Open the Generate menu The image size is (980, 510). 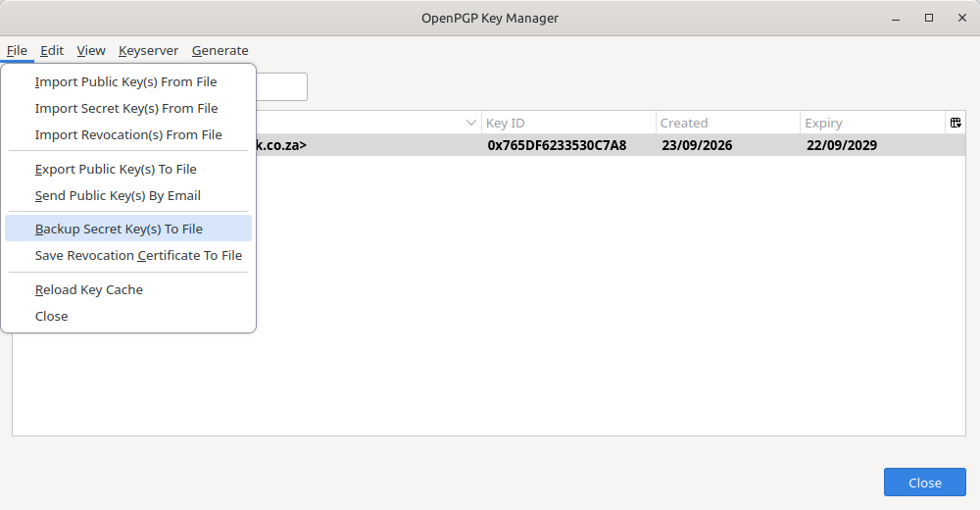point(220,51)
